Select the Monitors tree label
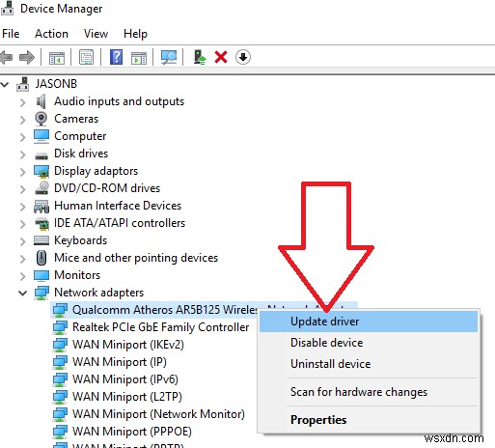This screenshot has height=448, width=495. [77, 275]
